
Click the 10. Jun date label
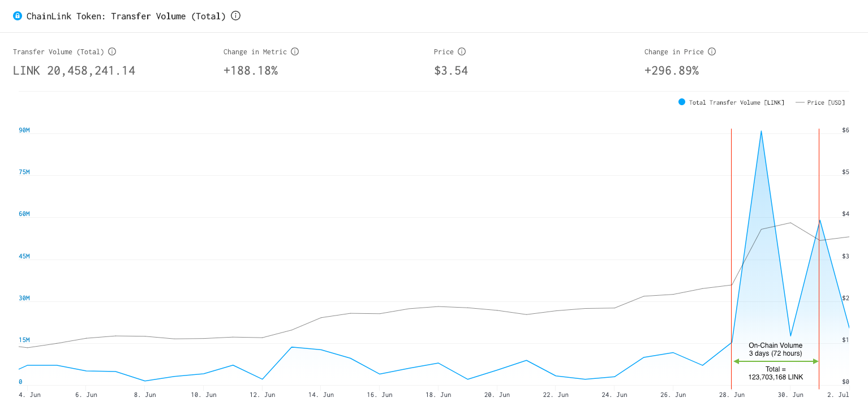204,395
